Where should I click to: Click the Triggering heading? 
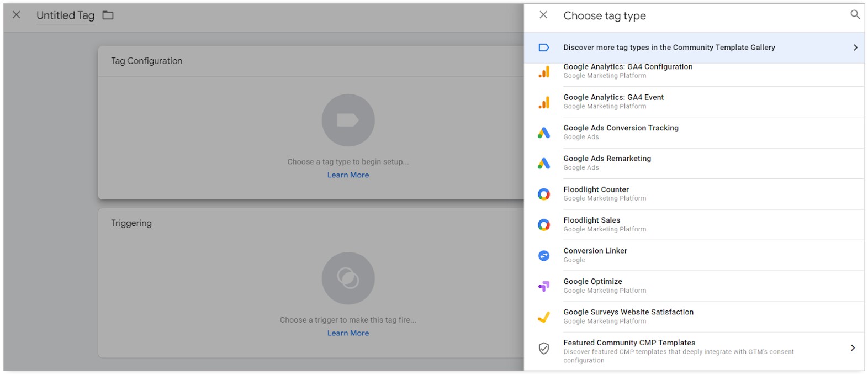tap(131, 223)
